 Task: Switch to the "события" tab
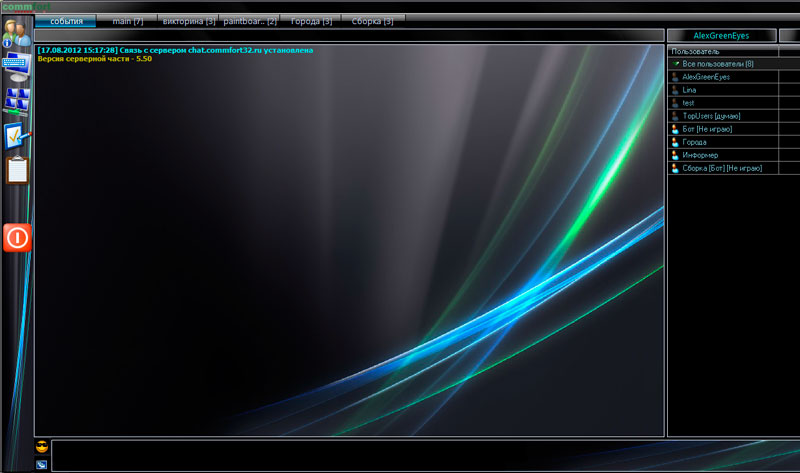coord(66,21)
